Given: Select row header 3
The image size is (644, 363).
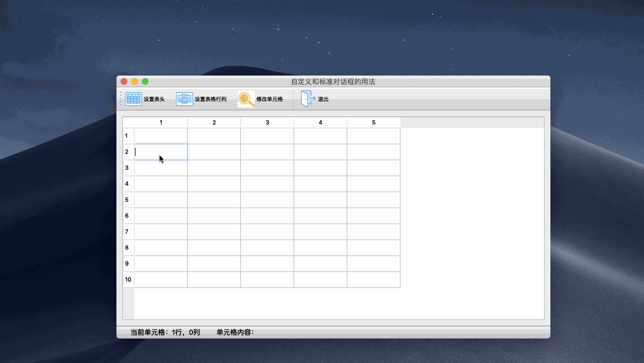Looking at the screenshot, I should coord(129,168).
